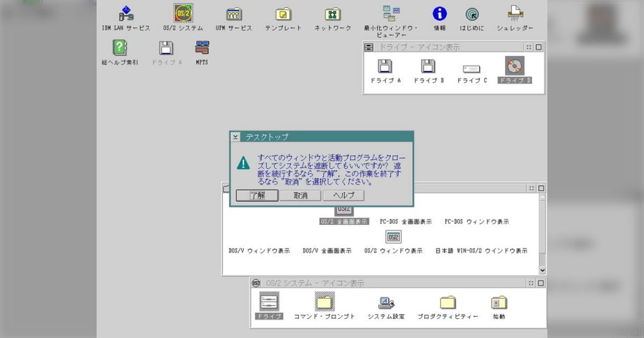Select PC-DOS ウィンドウ表示 label
The height and width of the screenshot is (338, 644).
pos(477,222)
